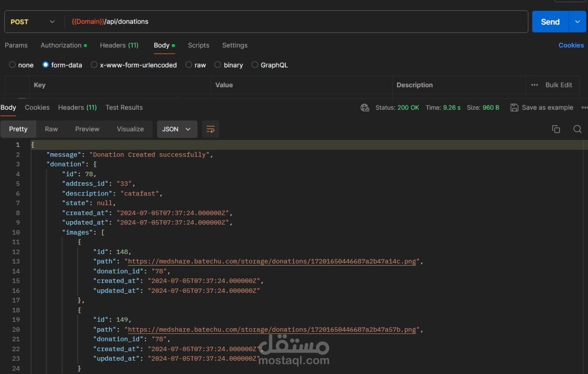The width and height of the screenshot is (588, 374).
Task: Open the three-dot options beside Bulk Edit
Action: 534,85
